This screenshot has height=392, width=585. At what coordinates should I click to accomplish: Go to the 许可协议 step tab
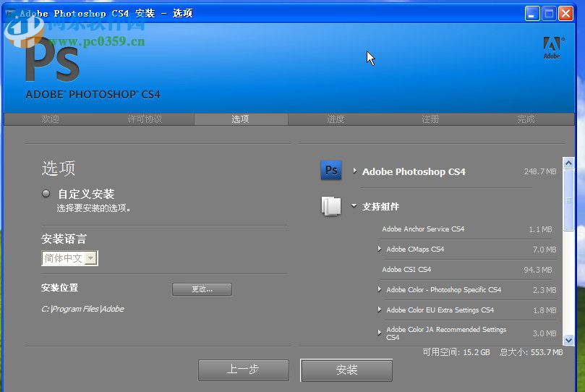pos(145,119)
